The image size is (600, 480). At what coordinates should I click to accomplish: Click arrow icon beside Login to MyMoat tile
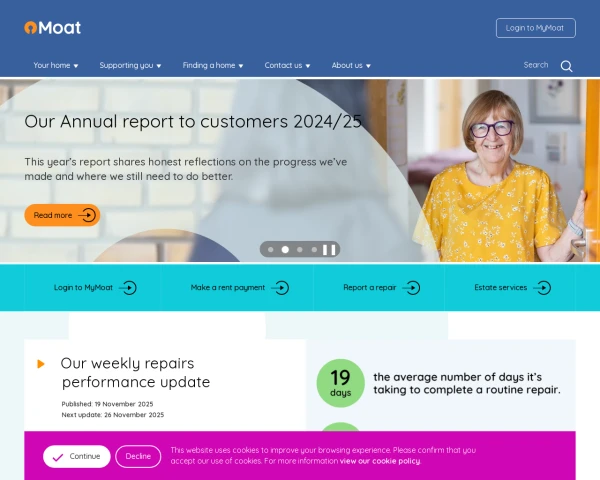tap(128, 288)
